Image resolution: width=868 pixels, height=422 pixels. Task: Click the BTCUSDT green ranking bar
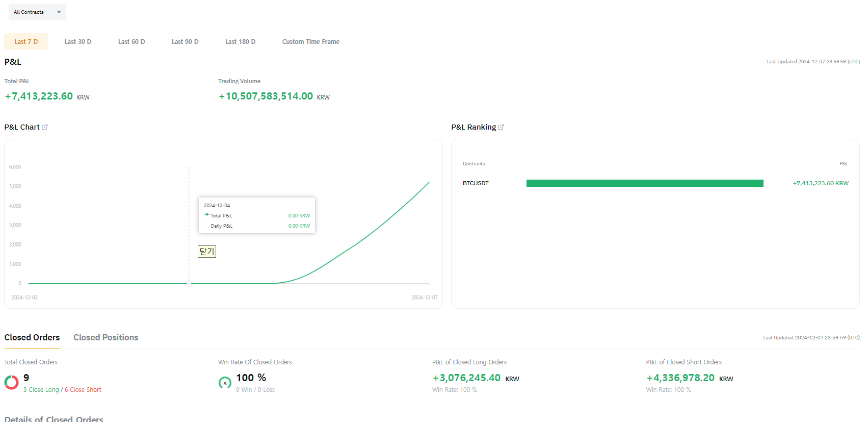click(x=645, y=183)
